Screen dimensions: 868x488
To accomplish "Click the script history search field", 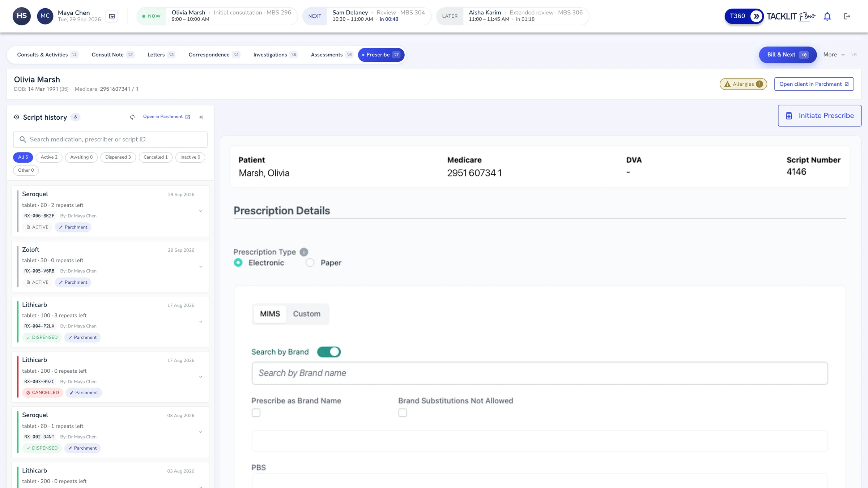I will coord(110,140).
